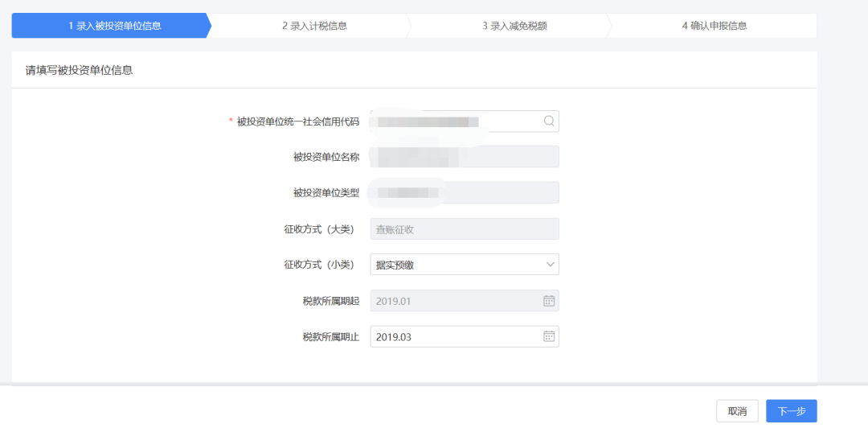Click the search magnifier icon in credit code field
The width and height of the screenshot is (868, 432).
coord(549,121)
